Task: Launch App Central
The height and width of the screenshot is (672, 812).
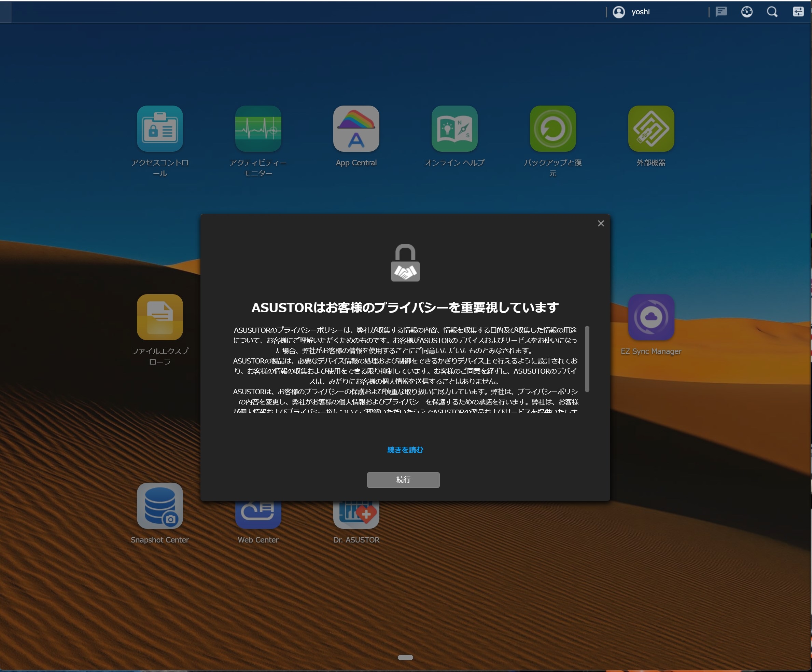Action: point(356,129)
